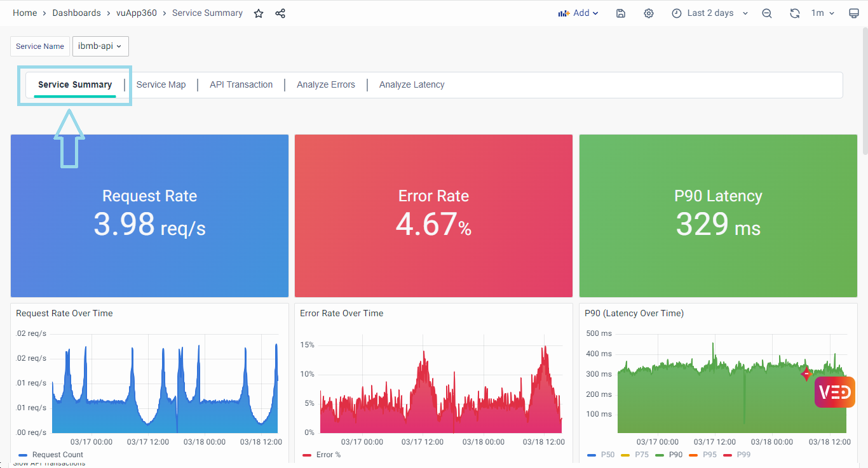Screen dimensions: 868x468
Task: Switch to the Service Map tab
Action: click(161, 84)
